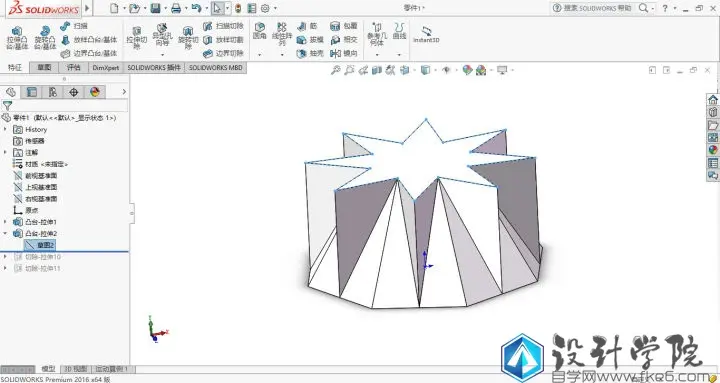This screenshot has height=383, width=720.
Task: Click the Zoom to Fit icon
Action: (x=336, y=70)
